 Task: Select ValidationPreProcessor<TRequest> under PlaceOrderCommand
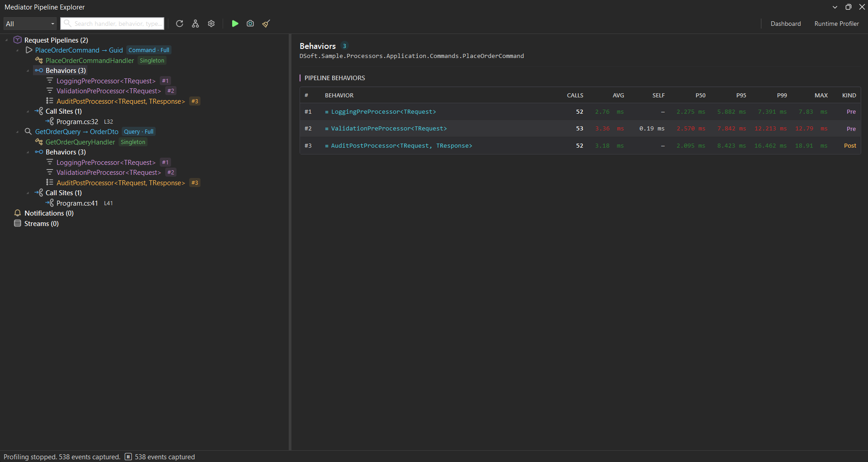[109, 91]
